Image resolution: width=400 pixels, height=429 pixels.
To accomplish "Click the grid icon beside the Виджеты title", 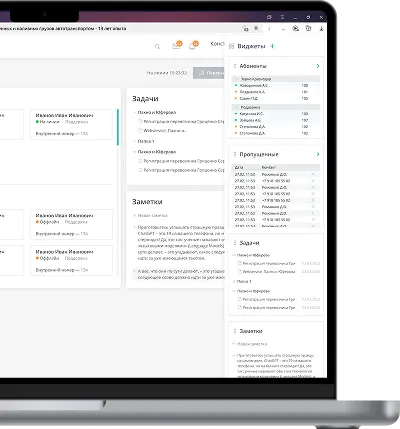I will click(x=231, y=46).
